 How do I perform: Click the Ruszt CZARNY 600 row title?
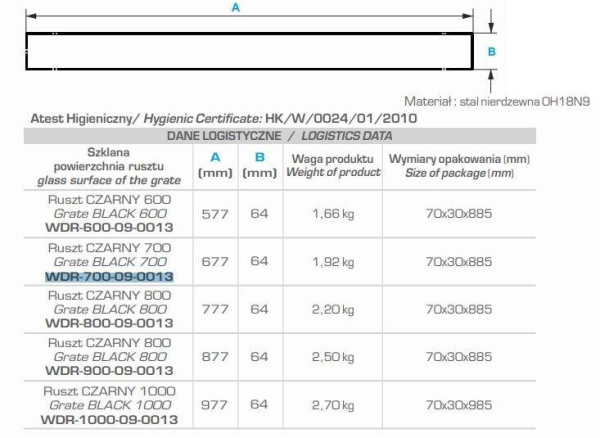(110, 200)
